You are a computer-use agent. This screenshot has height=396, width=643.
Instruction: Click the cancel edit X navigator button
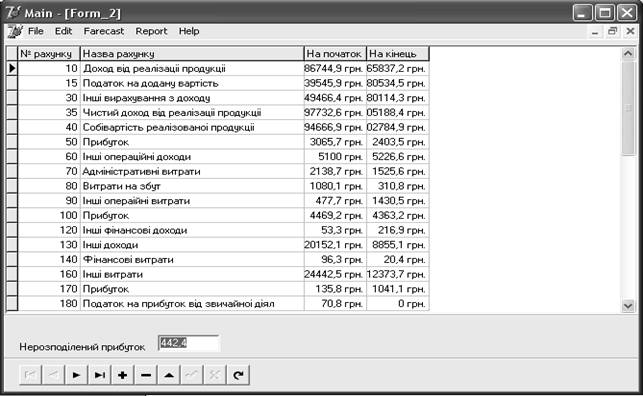click(x=215, y=375)
